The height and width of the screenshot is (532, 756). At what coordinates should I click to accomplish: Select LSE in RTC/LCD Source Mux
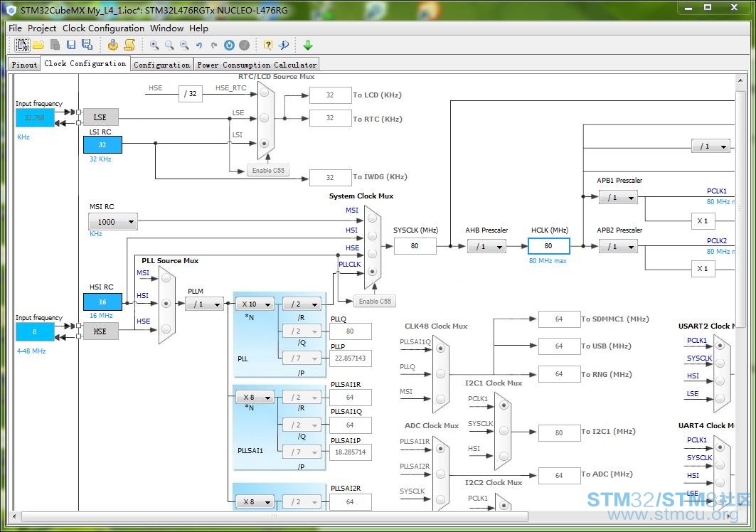point(265,117)
